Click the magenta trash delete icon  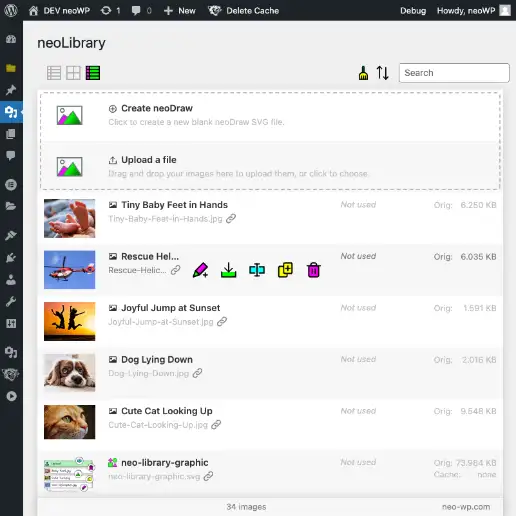pos(314,270)
